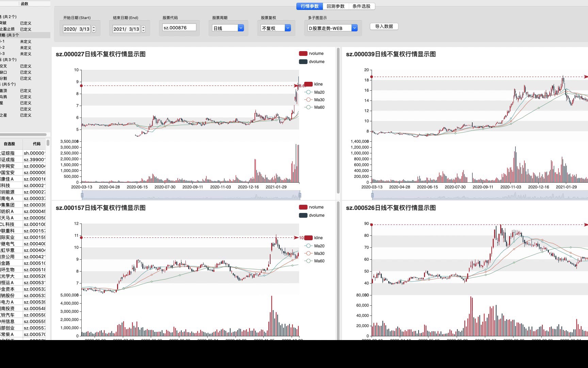Click right zoom handle of sz.000027 chart
Image resolution: width=588 pixels, height=368 pixels.
click(300, 195)
